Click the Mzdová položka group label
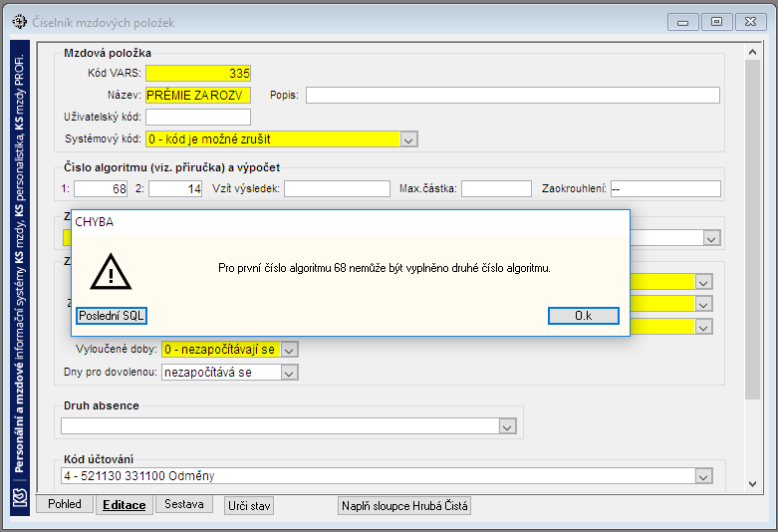 pos(108,53)
